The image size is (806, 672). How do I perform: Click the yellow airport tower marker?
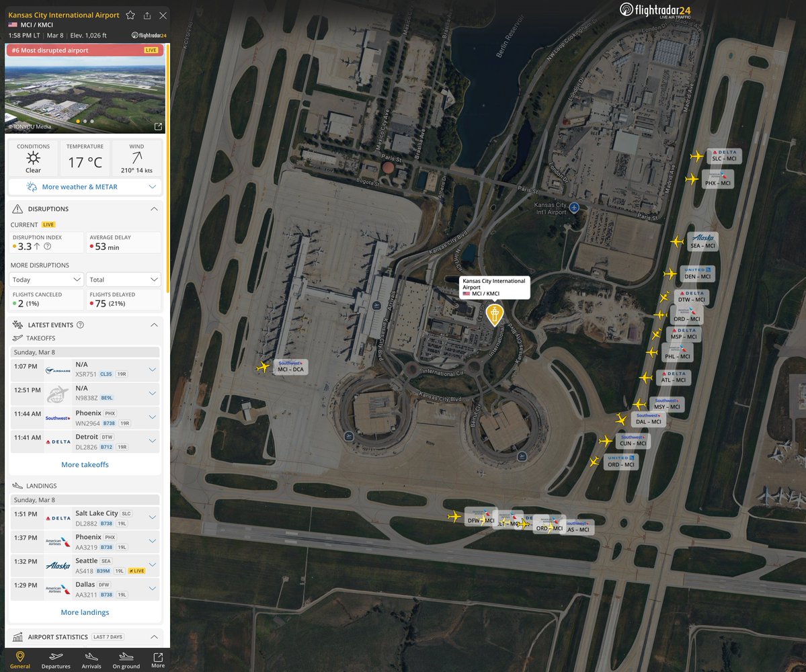[x=495, y=314]
